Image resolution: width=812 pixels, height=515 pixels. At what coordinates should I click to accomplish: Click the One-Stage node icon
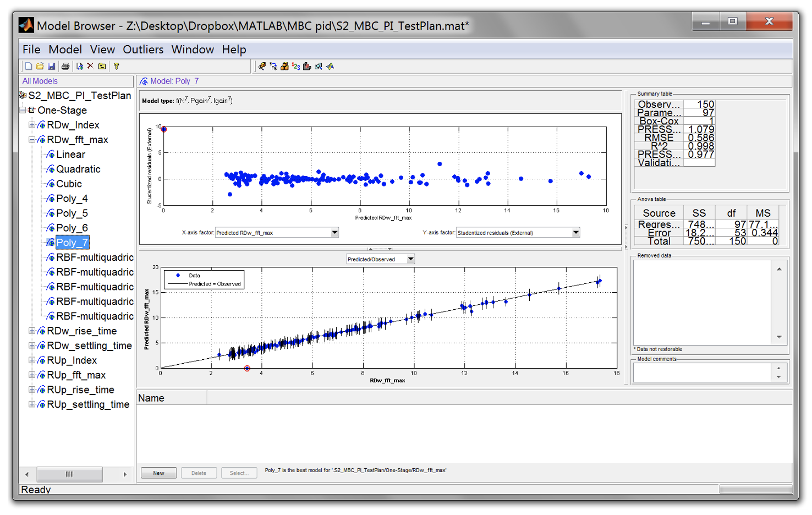click(32, 110)
